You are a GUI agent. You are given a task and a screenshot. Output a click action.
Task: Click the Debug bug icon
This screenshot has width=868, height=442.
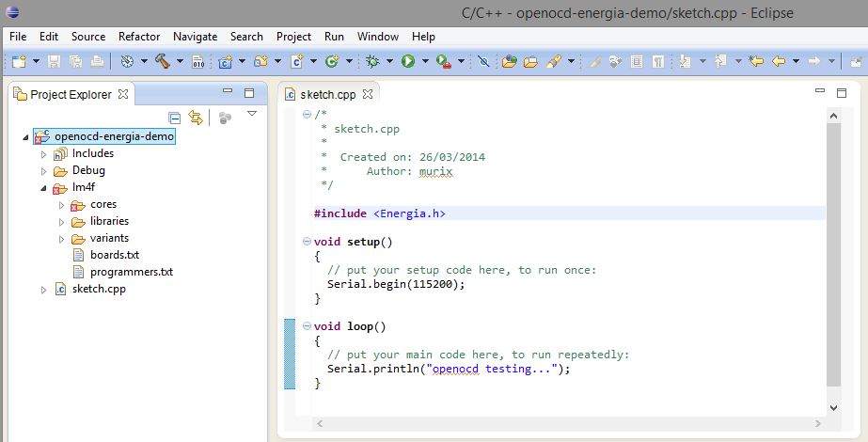point(372,61)
